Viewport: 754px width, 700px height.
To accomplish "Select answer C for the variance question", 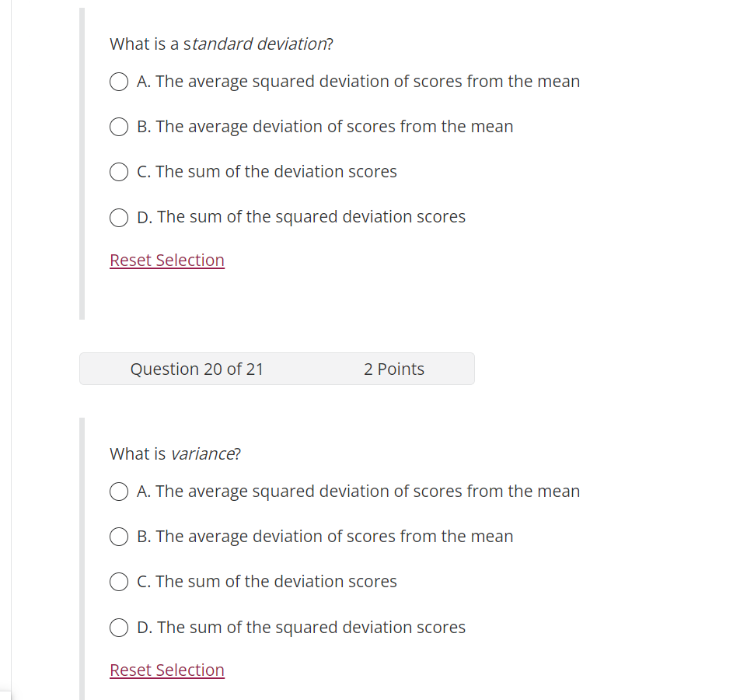I will click(x=118, y=581).
